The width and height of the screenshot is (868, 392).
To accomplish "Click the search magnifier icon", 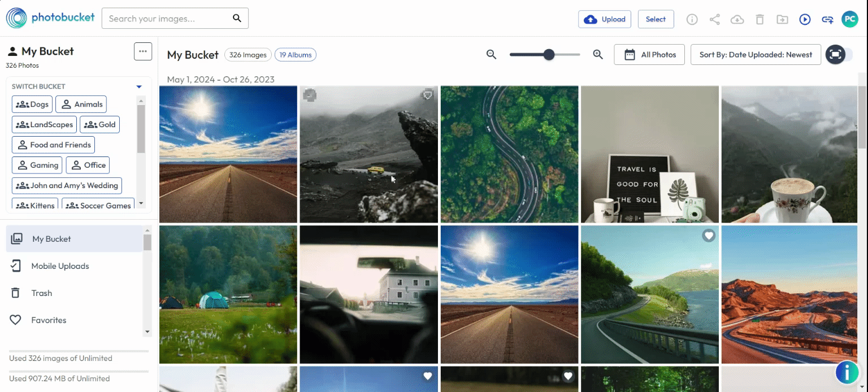I will coord(237,19).
